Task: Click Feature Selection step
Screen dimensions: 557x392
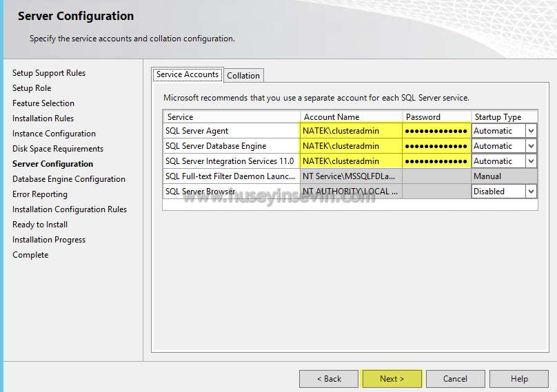Action: (x=43, y=103)
